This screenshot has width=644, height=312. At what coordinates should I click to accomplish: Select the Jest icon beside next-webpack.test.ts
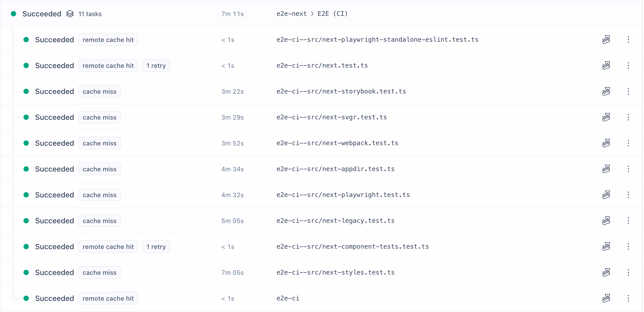pos(606,143)
